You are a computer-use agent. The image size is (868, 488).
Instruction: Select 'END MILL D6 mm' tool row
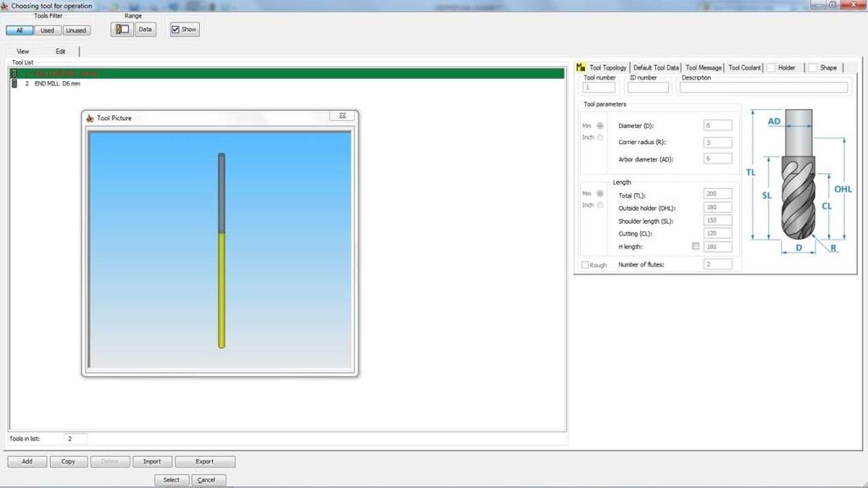pos(287,84)
